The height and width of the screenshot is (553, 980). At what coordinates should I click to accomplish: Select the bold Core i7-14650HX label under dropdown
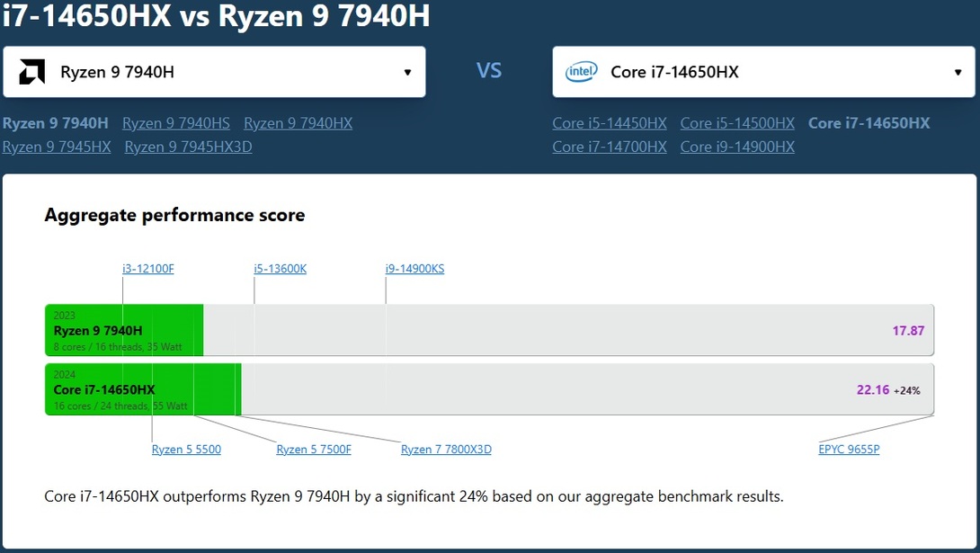[869, 123]
